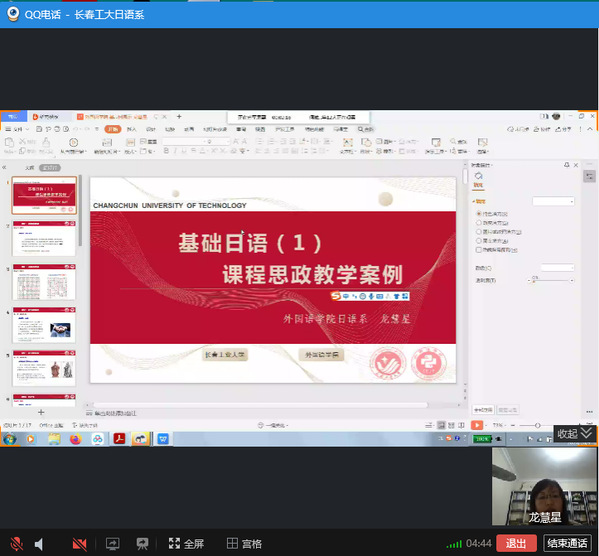Collapse video panel with 收起
The image size is (599, 556).
tap(574, 433)
